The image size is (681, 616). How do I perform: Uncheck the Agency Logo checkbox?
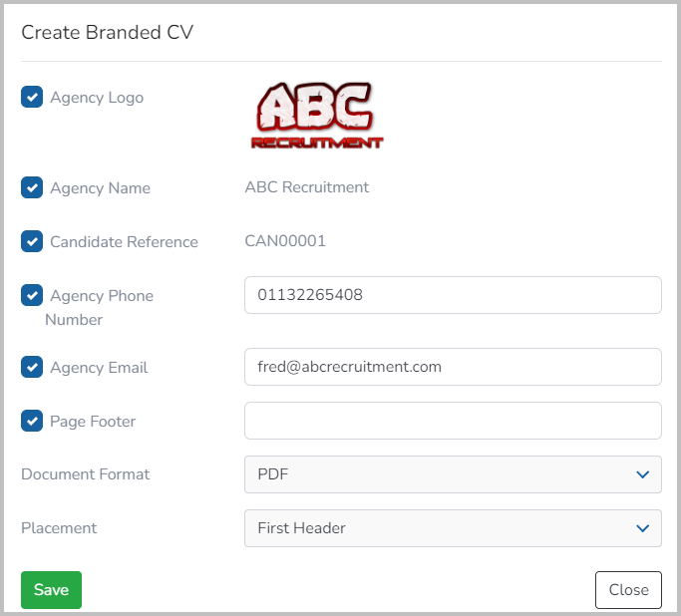(32, 97)
